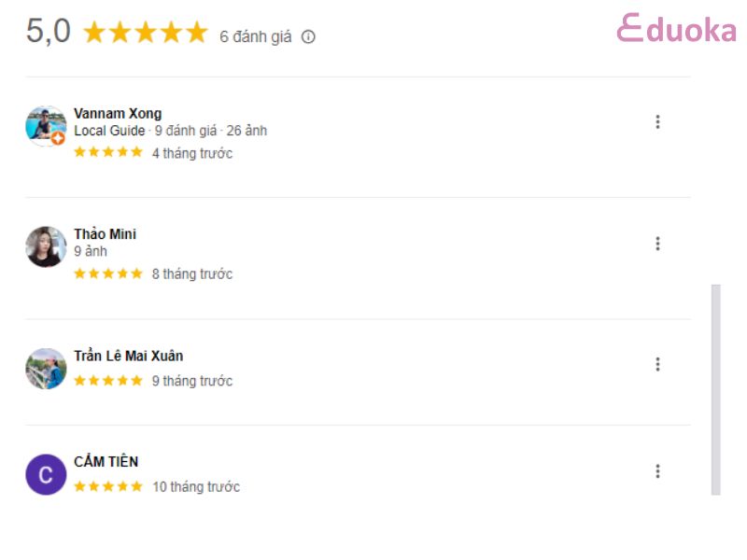Click the reviewer name Thảo Mini

click(105, 234)
